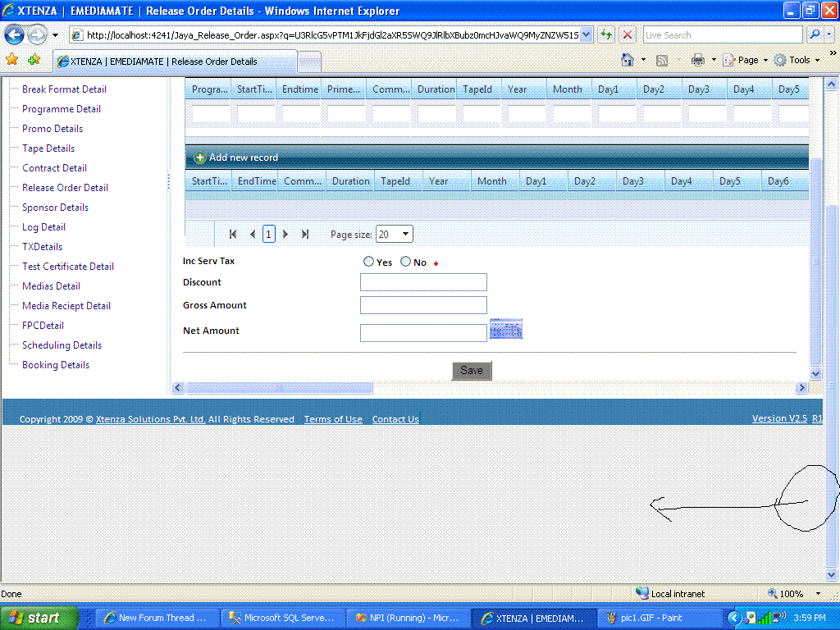Click the Home page icon
The width and height of the screenshot is (840, 630).
click(x=628, y=60)
